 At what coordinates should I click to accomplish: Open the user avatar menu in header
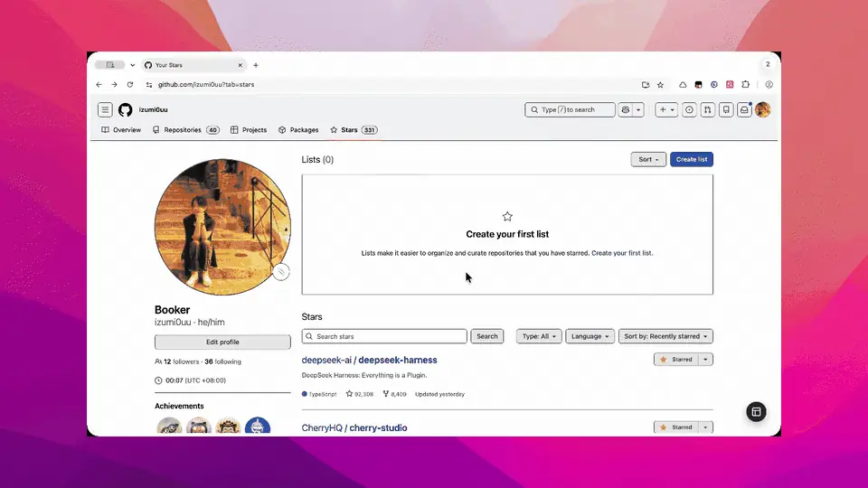763,109
